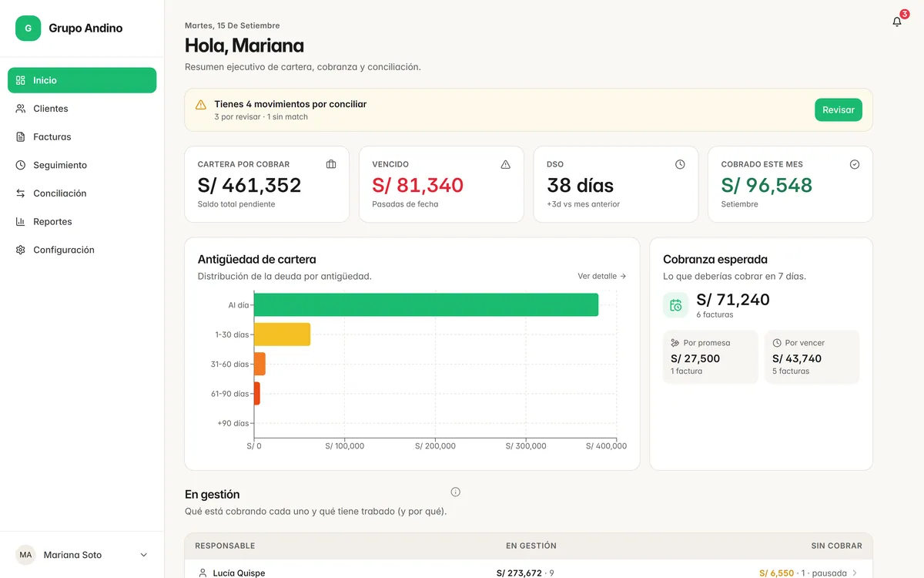Click the clock icon on DSO card
The image size is (924, 578).
pos(680,164)
